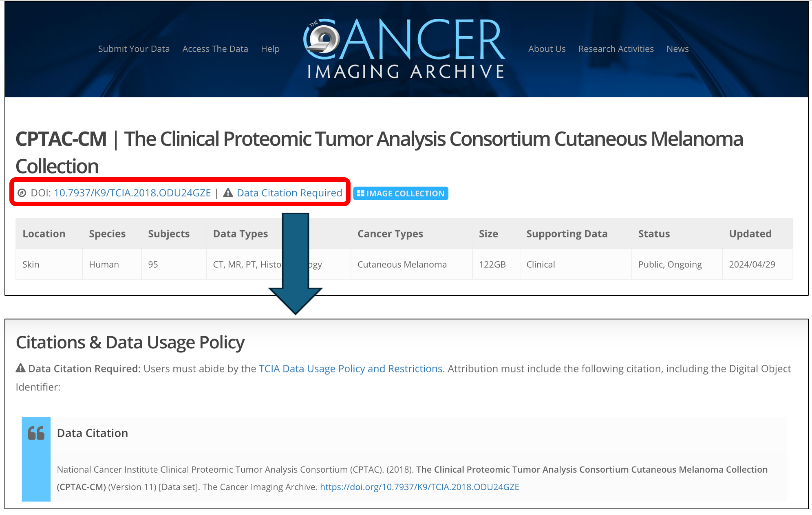Open Research Activities menu
This screenshot has height=515, width=812.
pyautogui.click(x=616, y=49)
